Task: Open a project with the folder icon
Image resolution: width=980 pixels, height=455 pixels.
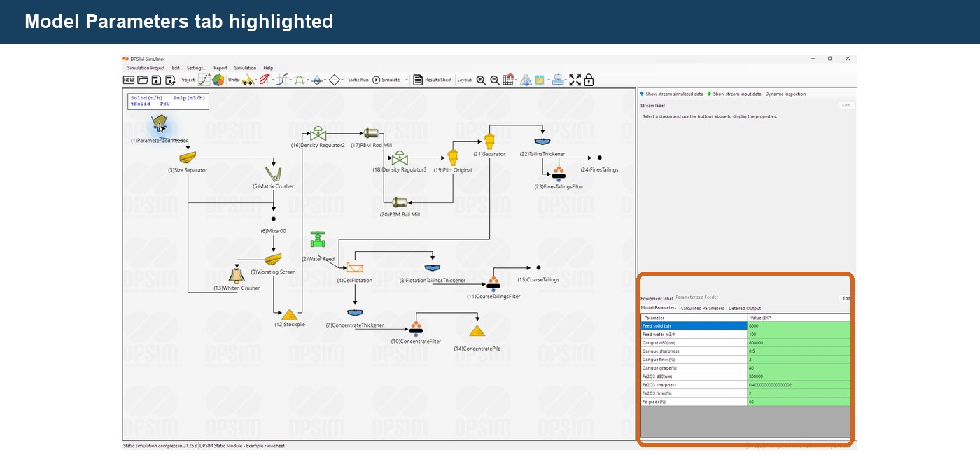Action: point(143,80)
